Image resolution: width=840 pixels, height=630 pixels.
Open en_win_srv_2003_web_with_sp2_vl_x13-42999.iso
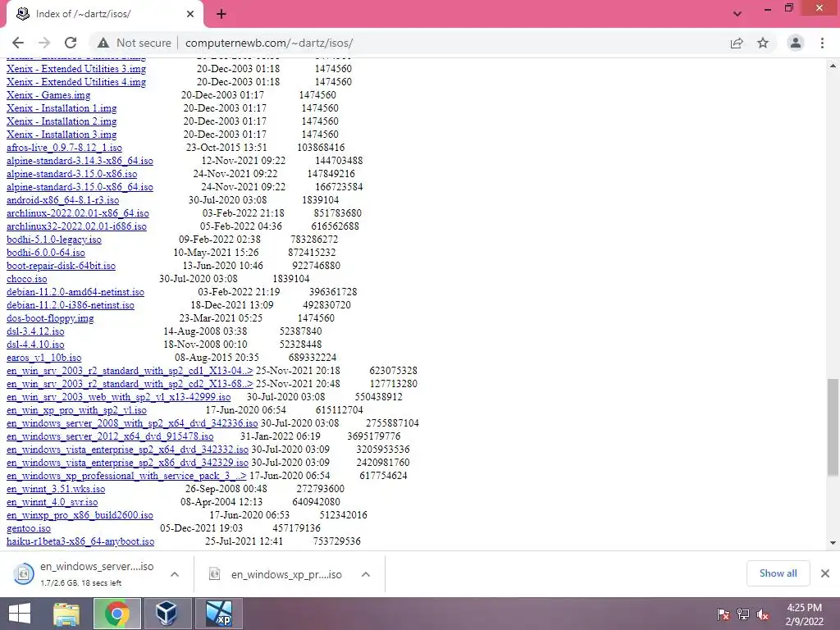click(118, 397)
